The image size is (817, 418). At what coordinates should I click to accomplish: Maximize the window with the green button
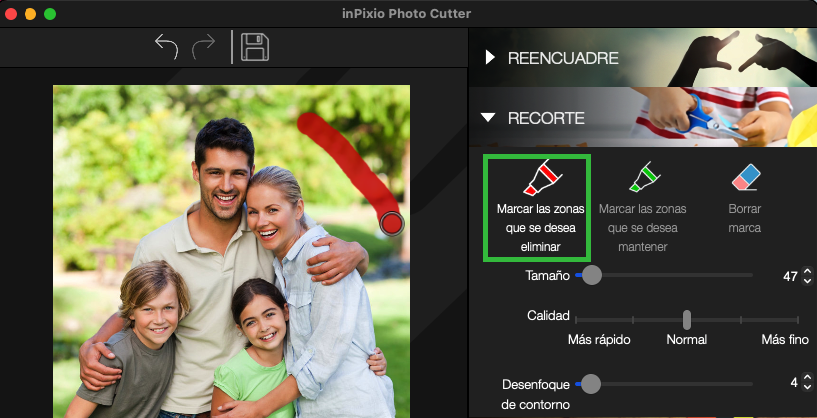coord(50,14)
